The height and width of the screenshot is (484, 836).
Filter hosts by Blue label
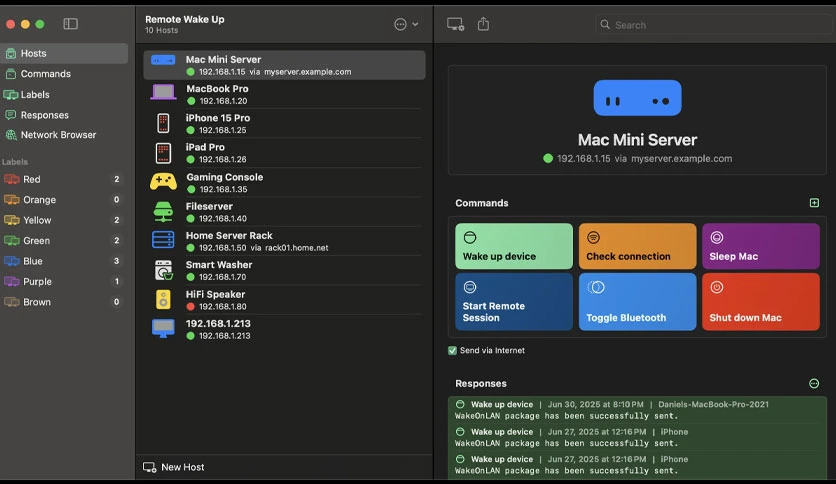64,261
